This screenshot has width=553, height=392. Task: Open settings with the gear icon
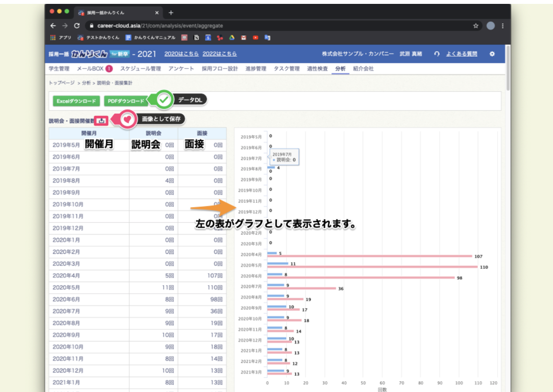(x=492, y=53)
